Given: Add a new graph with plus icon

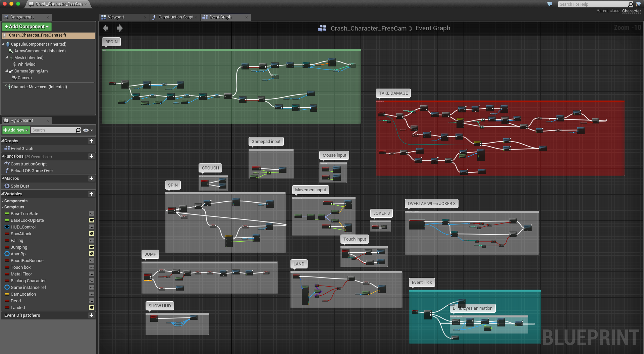Looking at the screenshot, I should [x=91, y=141].
